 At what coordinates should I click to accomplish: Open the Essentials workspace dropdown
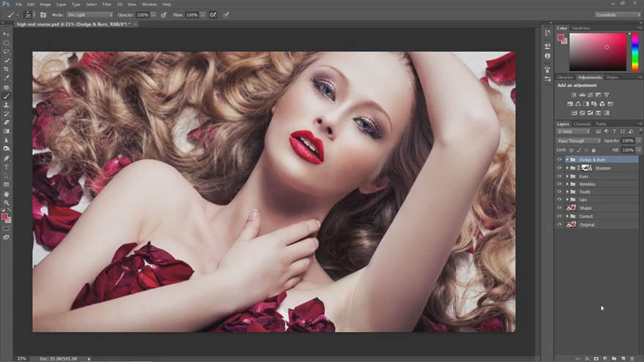point(618,15)
